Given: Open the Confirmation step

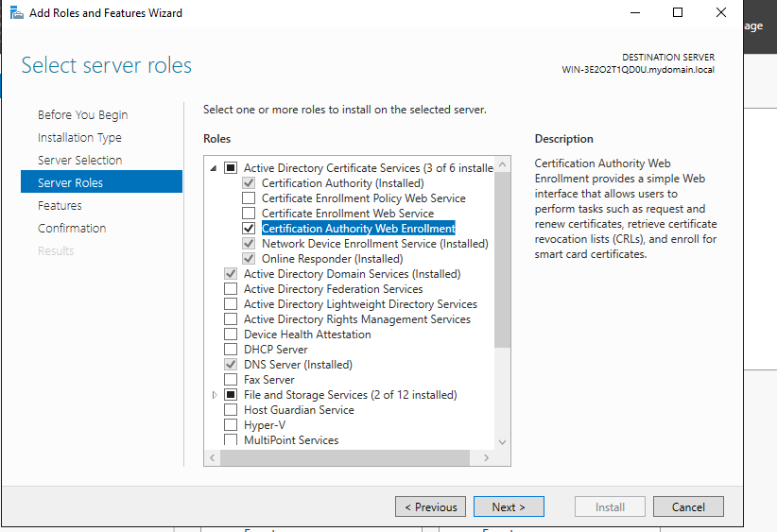Looking at the screenshot, I should click(x=72, y=229).
